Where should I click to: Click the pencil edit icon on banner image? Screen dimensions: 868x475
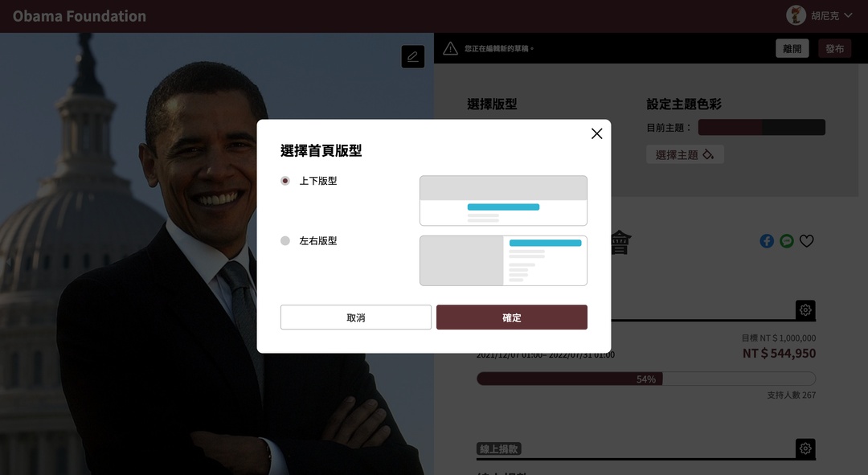413,56
